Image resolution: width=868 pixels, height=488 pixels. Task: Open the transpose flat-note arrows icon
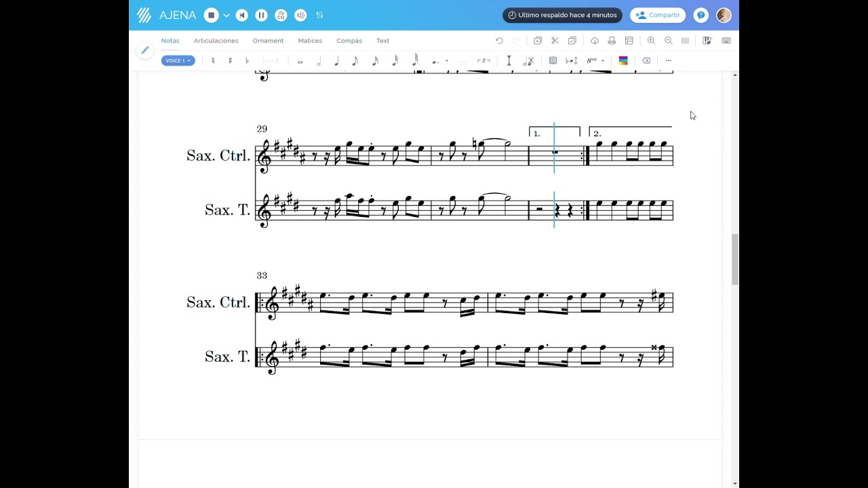572,60
